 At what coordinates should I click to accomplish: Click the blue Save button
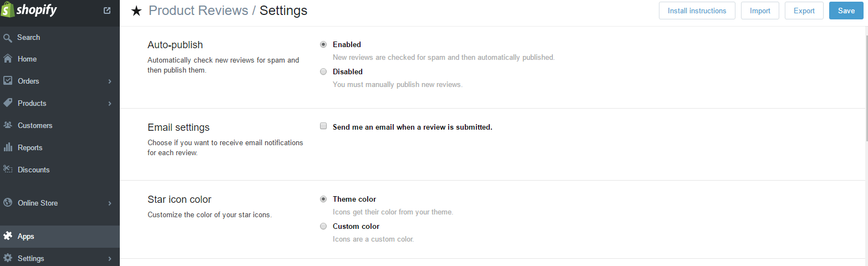pyautogui.click(x=846, y=11)
